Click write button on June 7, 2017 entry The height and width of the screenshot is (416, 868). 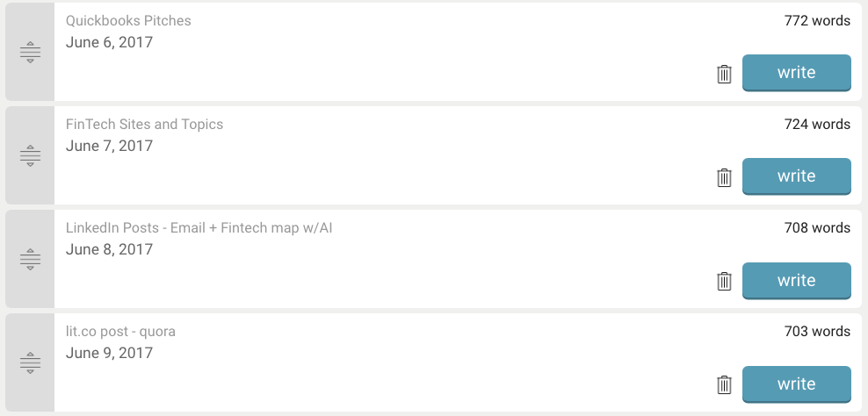point(796,176)
